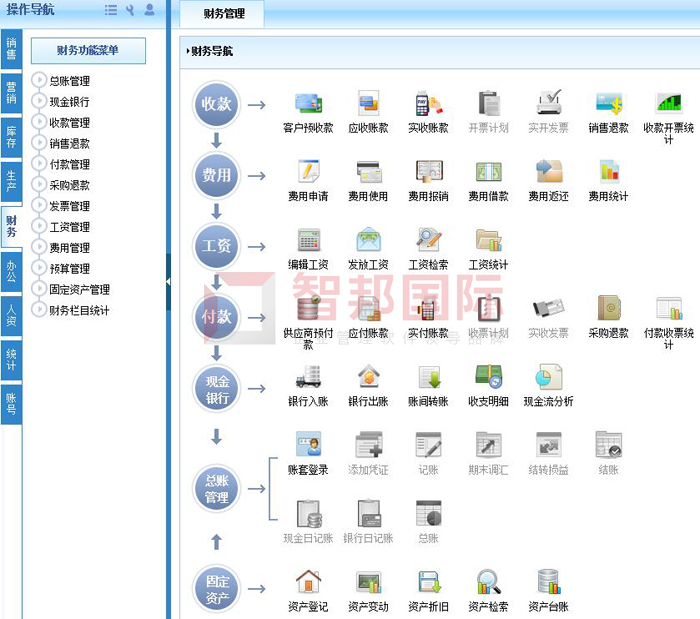Click the 应收账款 icon
700x619 pixels.
coord(367,103)
